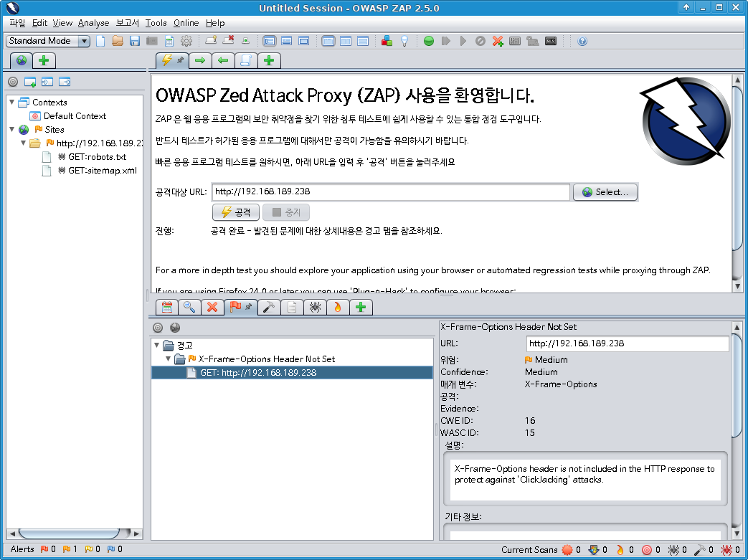Screen dimensions: 748x560
Task: Open ZAP User Guide help icon
Action: 582,41
